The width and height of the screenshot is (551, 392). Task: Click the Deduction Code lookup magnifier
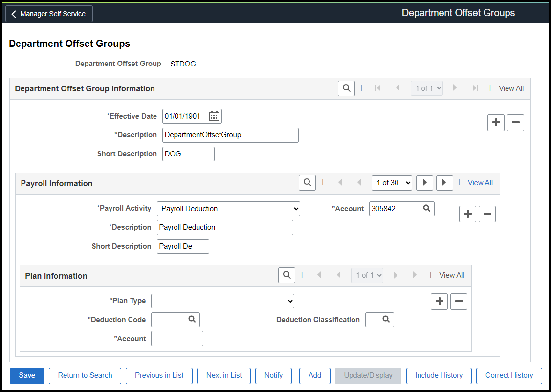192,319
